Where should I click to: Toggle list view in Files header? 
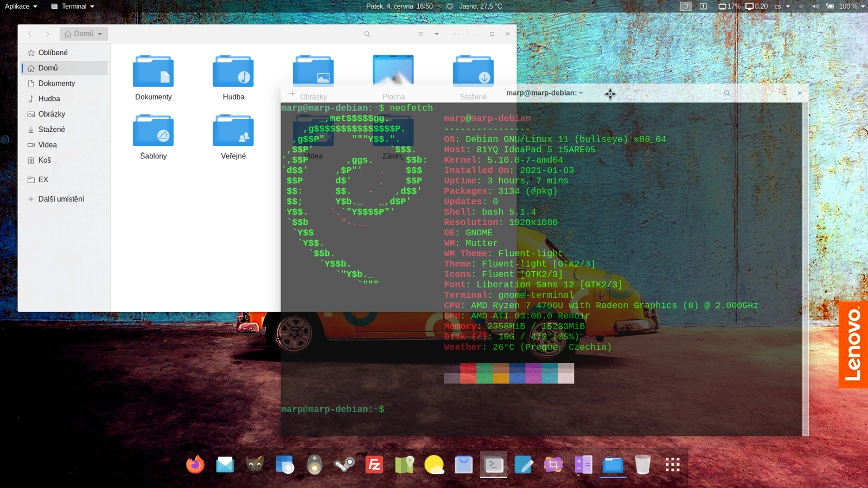[420, 34]
